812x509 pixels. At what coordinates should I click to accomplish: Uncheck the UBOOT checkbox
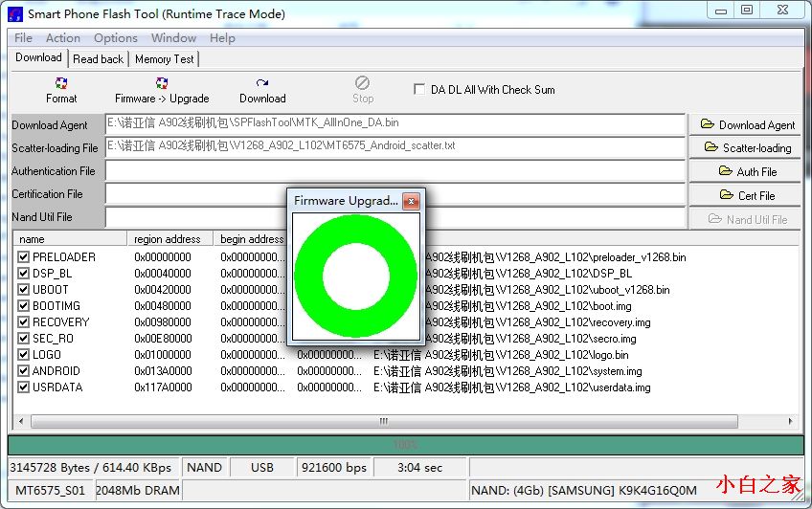pos(23,289)
